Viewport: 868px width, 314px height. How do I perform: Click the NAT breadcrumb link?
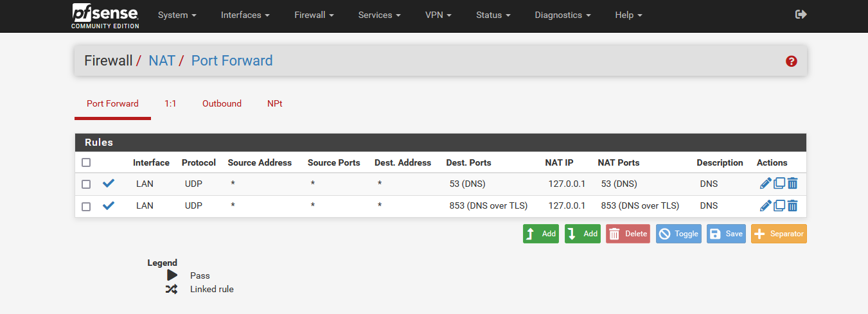click(x=162, y=60)
